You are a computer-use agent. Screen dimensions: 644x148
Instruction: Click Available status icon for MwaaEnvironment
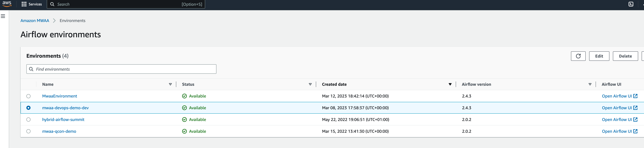pos(184,96)
